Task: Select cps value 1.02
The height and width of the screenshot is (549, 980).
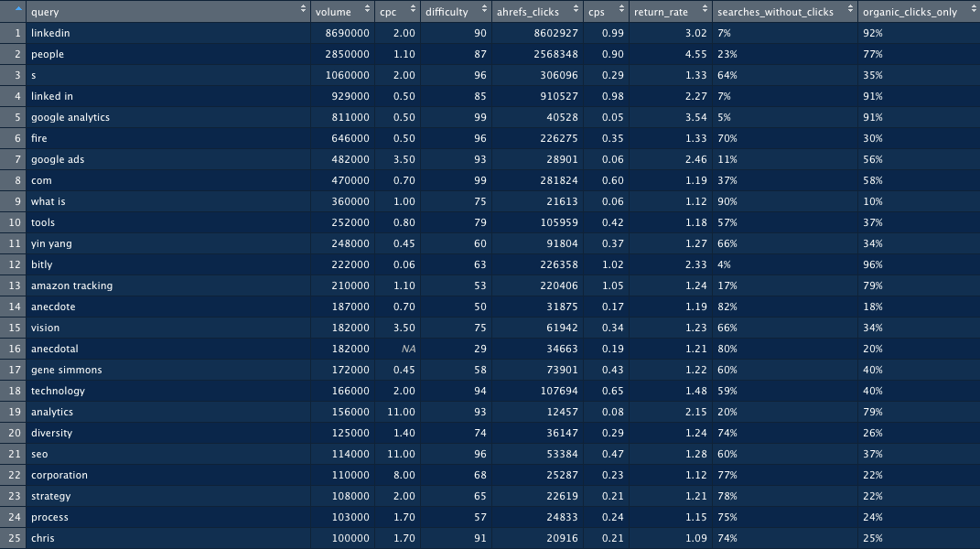Action: tap(612, 264)
